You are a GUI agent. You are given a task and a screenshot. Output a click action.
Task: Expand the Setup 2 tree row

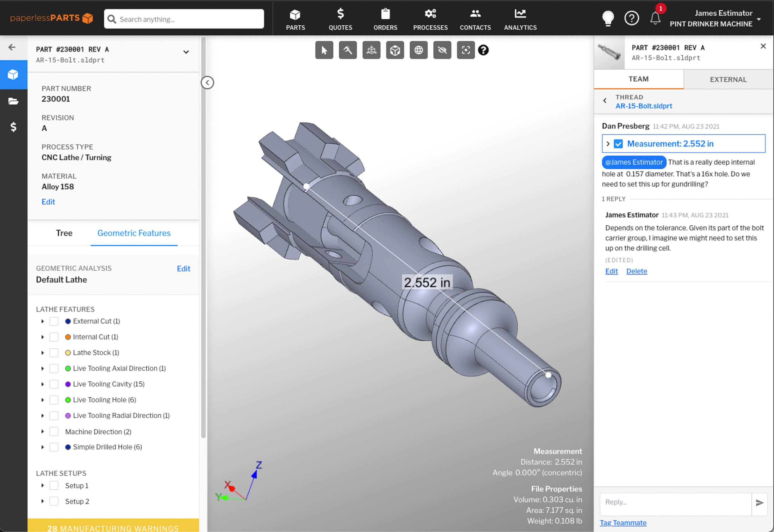(42, 501)
